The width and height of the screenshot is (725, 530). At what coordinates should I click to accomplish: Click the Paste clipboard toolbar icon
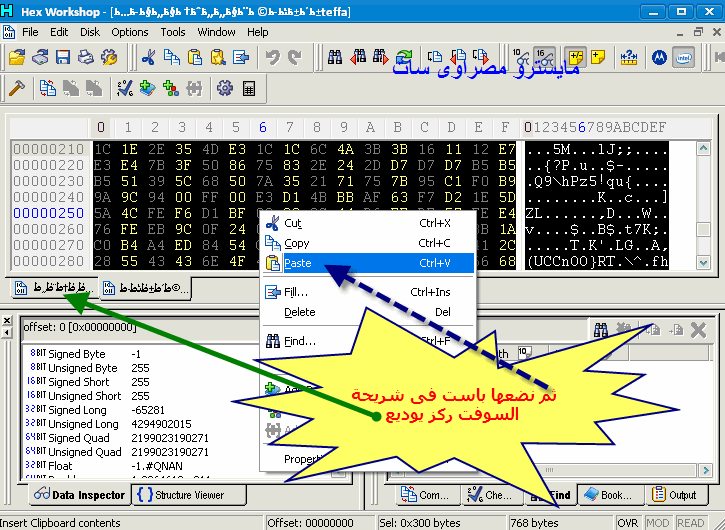point(195,57)
